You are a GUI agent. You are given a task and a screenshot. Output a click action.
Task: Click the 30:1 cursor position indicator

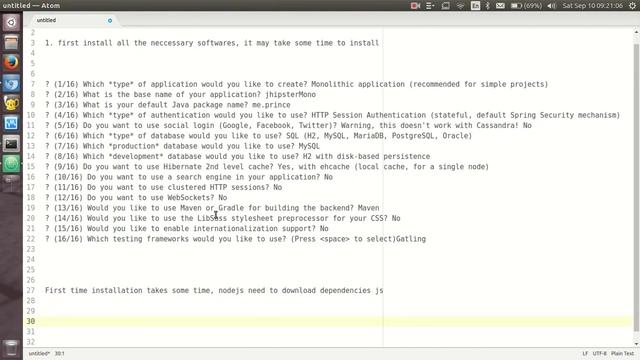[60, 353]
